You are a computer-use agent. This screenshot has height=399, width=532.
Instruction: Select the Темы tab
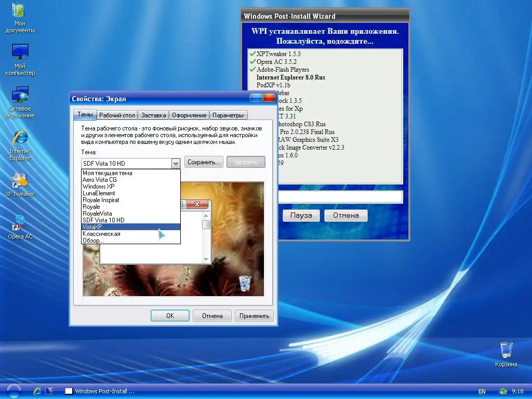coord(85,114)
